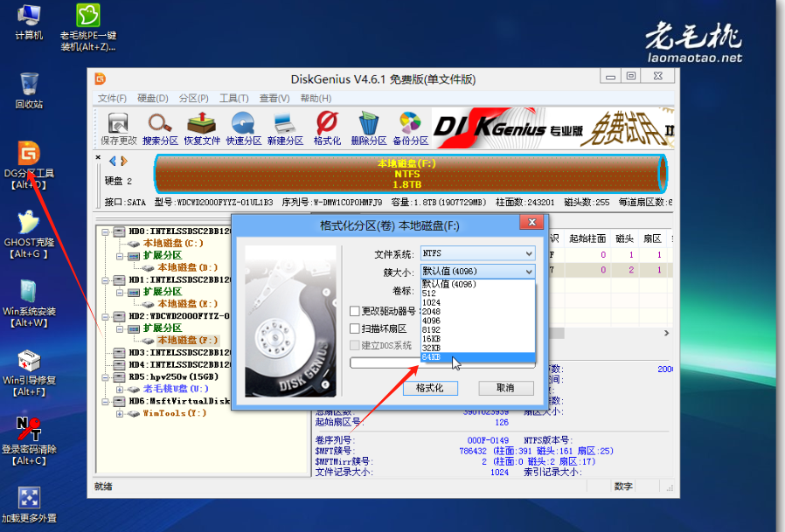Choose 1024 cluster size option

(477, 302)
